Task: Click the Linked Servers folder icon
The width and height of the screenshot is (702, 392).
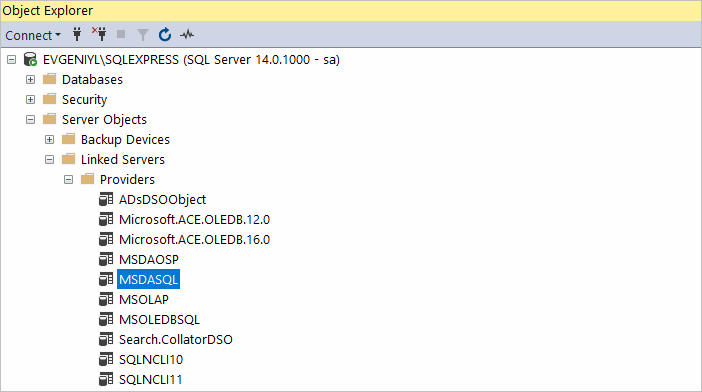Action: (68, 159)
